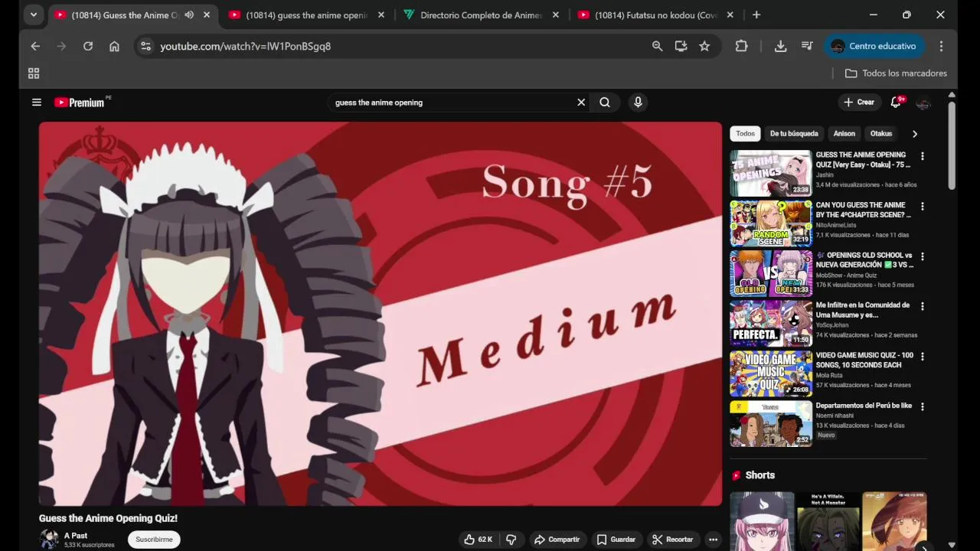Mute the Guess the Anime tab audio
The height and width of the screenshot is (551, 980).
(189, 15)
